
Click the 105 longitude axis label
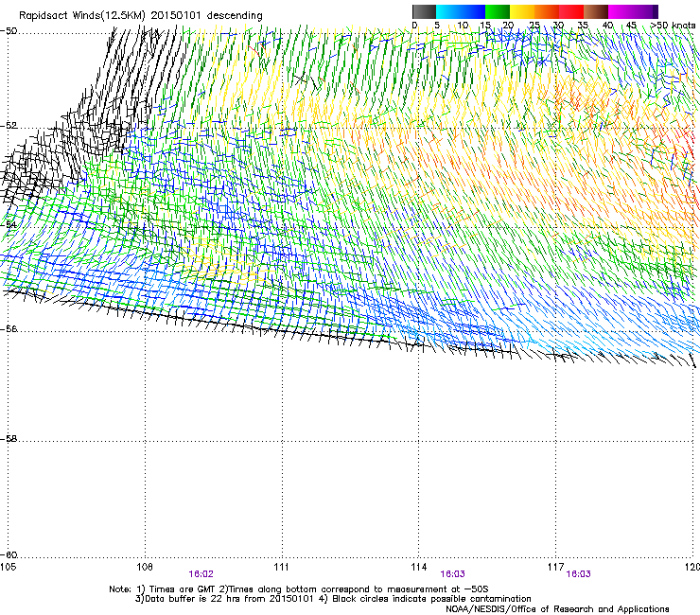pos(8,567)
